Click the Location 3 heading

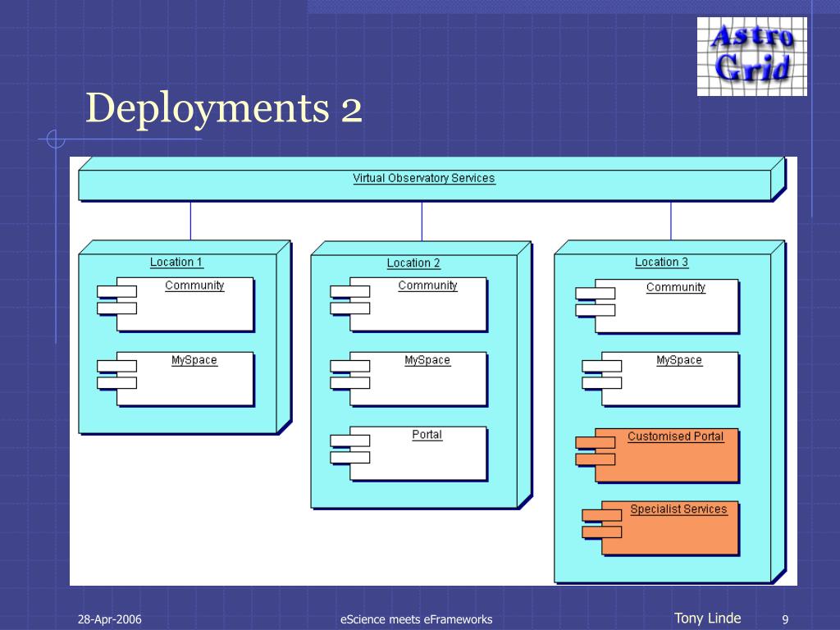point(662,262)
